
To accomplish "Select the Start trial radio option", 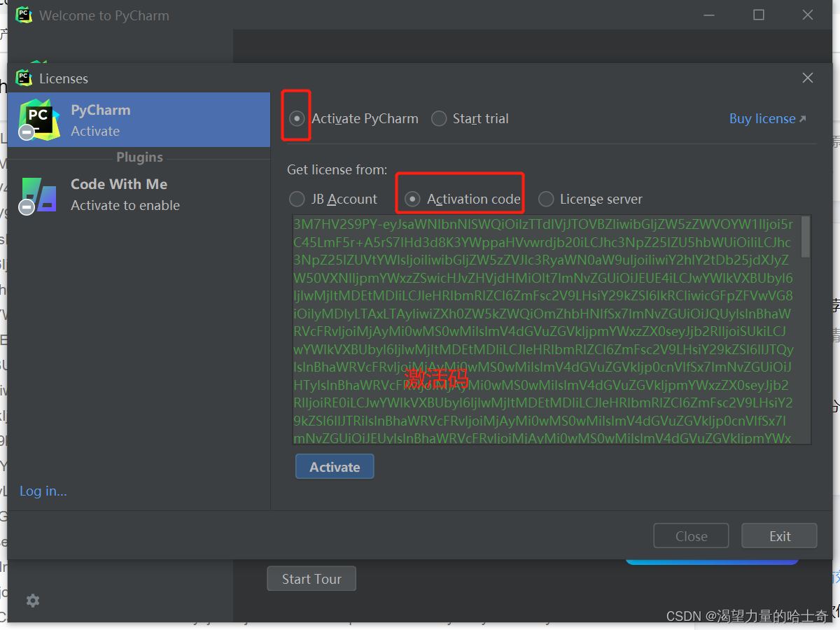I will (439, 118).
